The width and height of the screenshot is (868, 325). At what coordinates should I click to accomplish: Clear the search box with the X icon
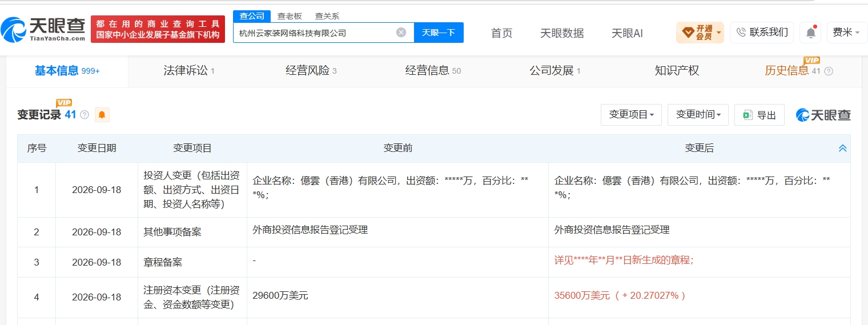click(401, 33)
